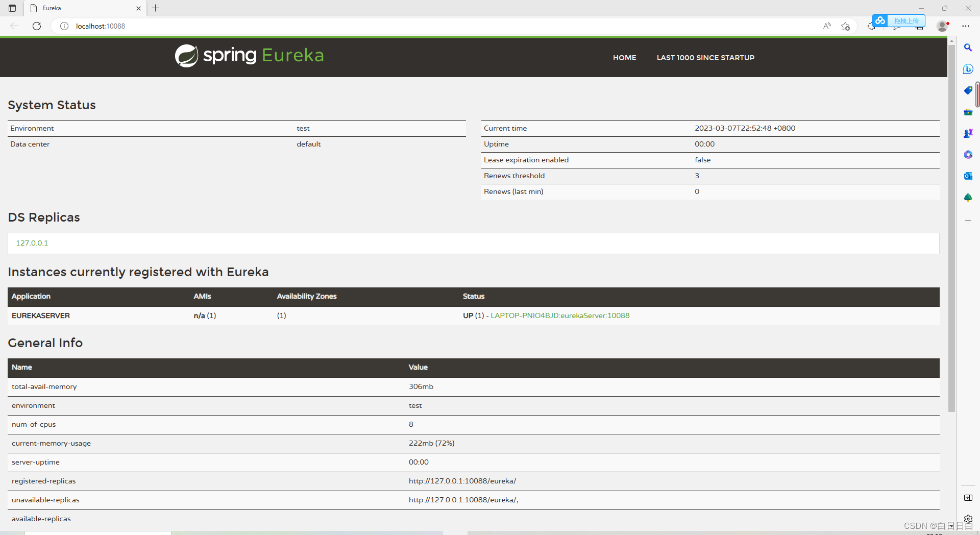980x535 pixels.
Task: Click the Status column header
Action: (x=474, y=296)
